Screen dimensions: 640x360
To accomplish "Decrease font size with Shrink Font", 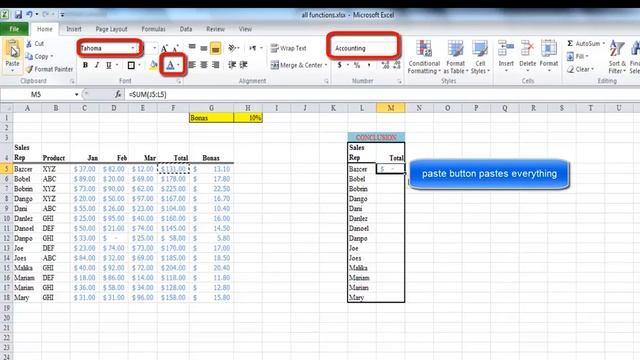I will [x=176, y=48].
